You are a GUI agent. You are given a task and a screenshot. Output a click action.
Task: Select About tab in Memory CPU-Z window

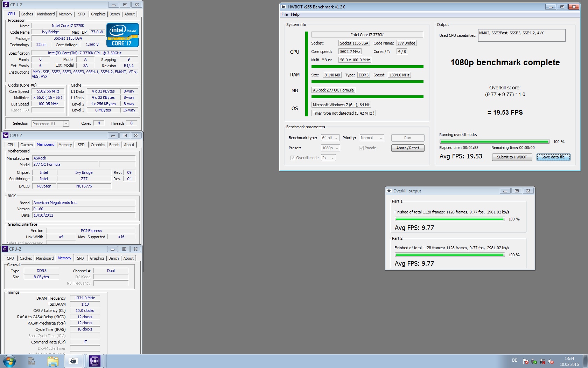tap(128, 258)
